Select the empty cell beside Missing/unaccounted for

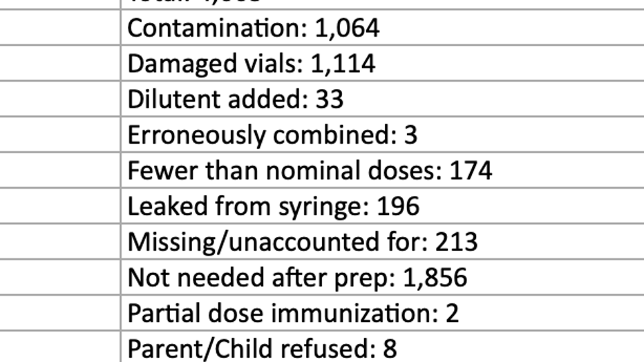(60, 242)
